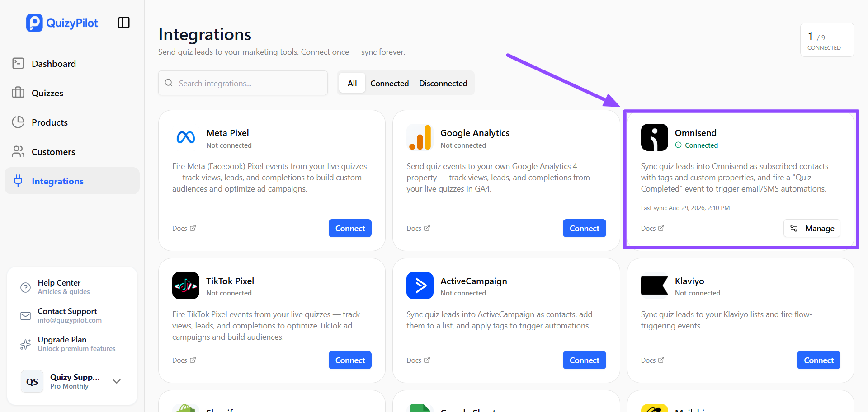This screenshot has width=868, height=412.
Task: Click the Klaviyo logo
Action: coord(654,286)
